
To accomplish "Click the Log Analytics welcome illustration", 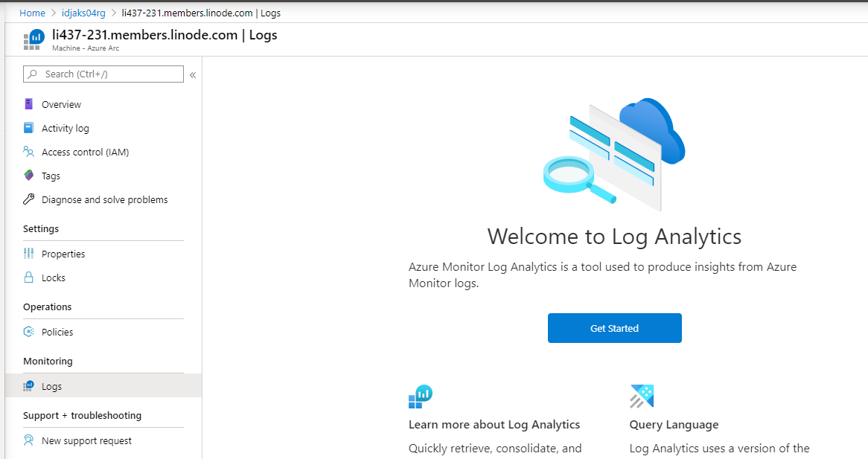I will (614, 154).
